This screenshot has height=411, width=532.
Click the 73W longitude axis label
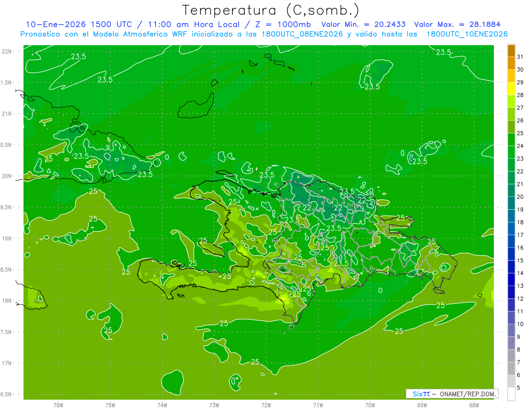coord(214,405)
